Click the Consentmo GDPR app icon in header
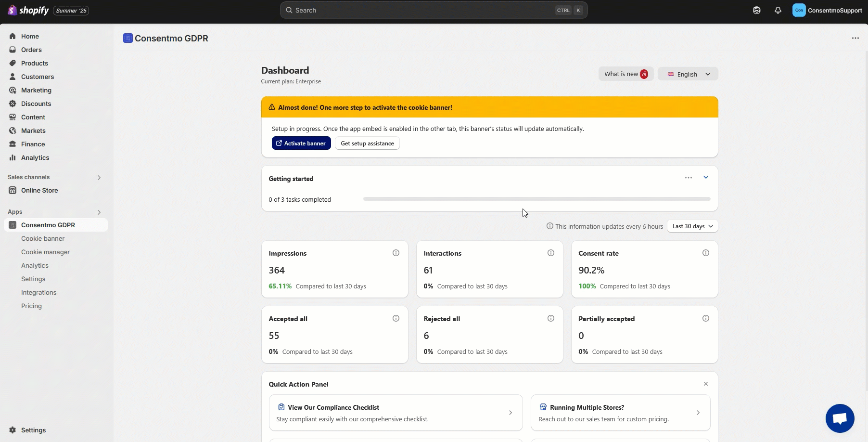This screenshot has height=442, width=868. [128, 38]
